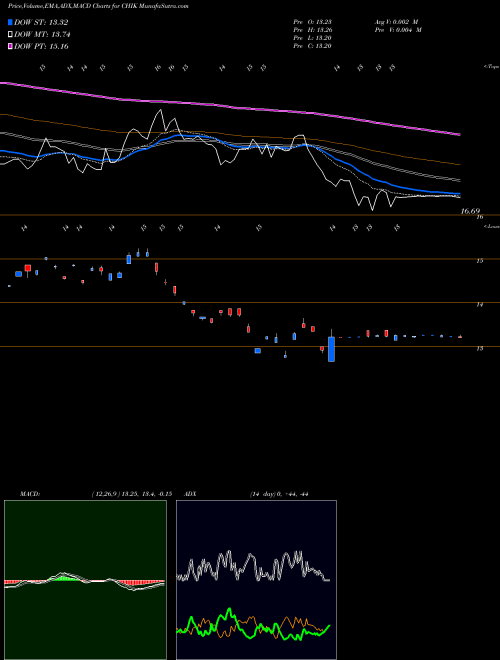The height and width of the screenshot is (660, 500).
Task: Click the ADX panel title label
Action: click(191, 494)
